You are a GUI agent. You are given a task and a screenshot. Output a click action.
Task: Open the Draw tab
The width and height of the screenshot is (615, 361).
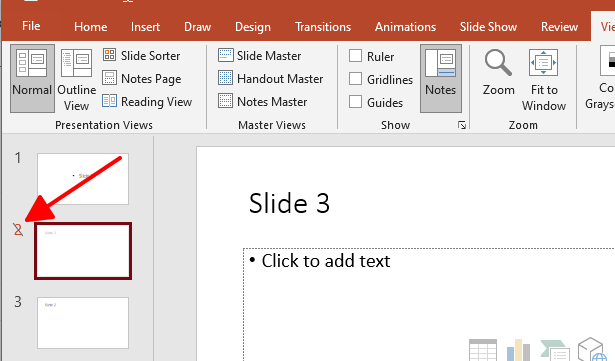click(x=197, y=27)
